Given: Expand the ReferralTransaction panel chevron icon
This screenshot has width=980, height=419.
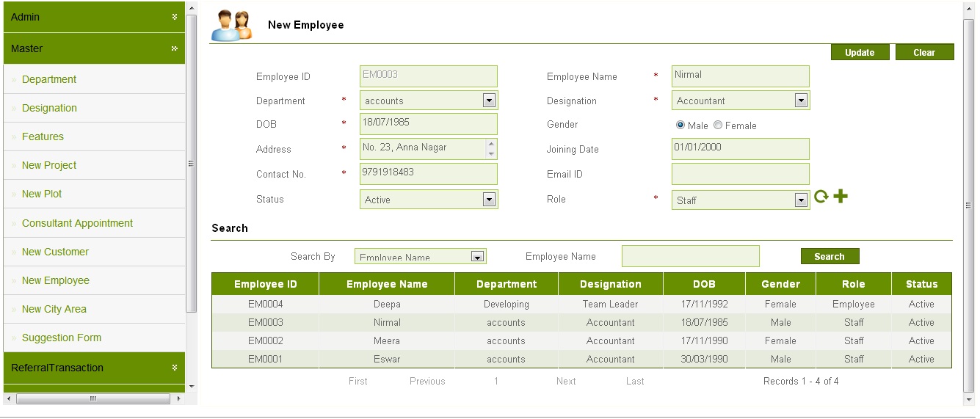Looking at the screenshot, I should [175, 368].
